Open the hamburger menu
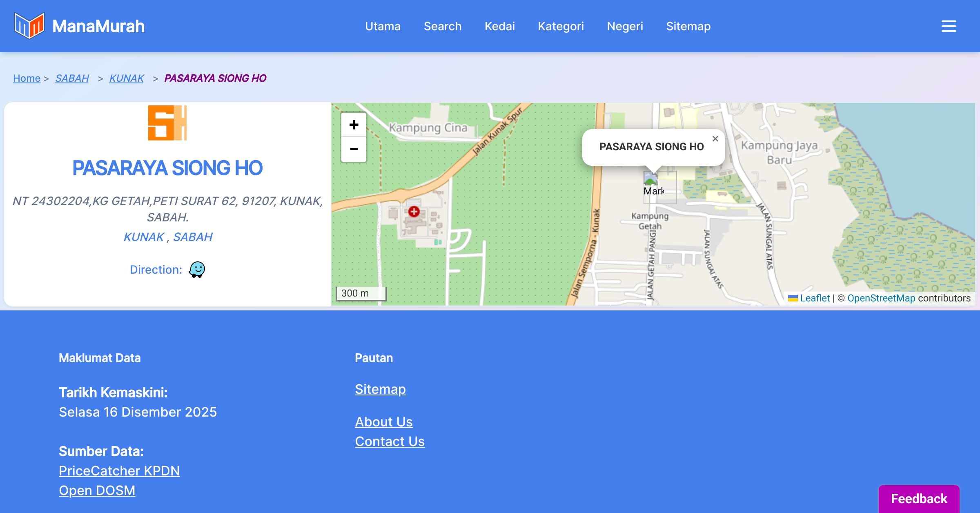 coord(949,26)
